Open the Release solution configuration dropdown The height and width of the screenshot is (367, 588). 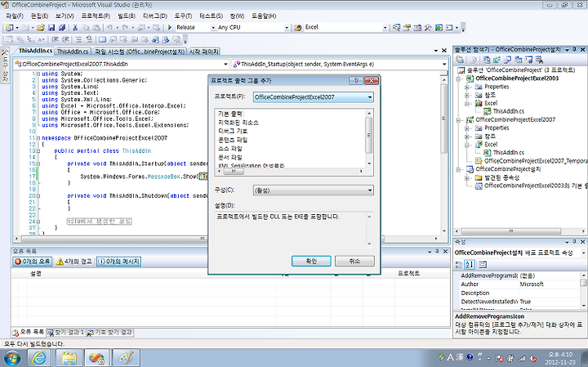click(x=213, y=28)
